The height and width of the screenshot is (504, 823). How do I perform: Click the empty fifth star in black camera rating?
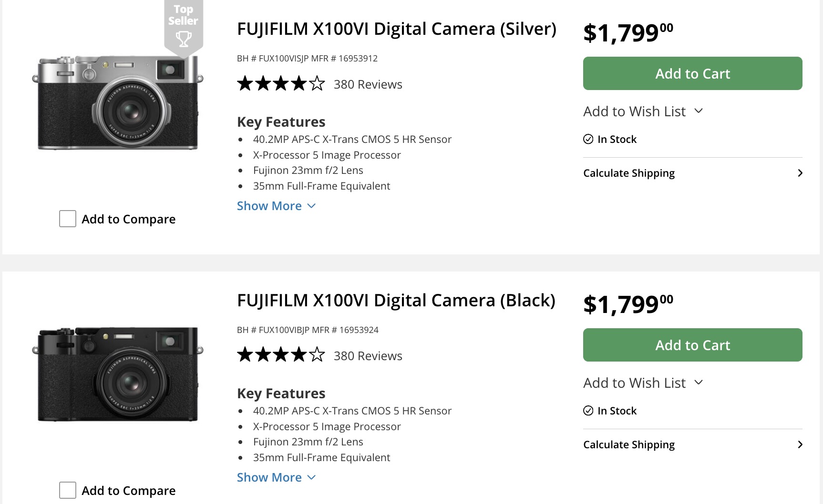(x=316, y=355)
